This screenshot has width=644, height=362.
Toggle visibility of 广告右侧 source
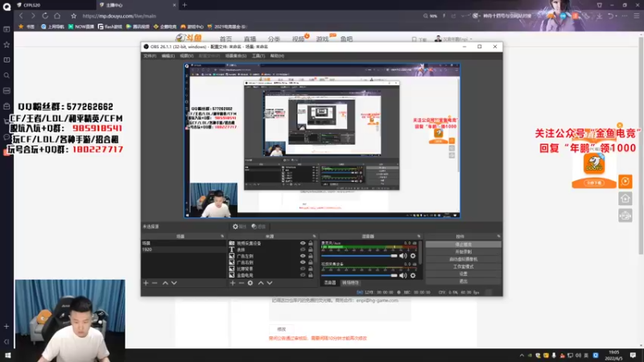click(x=303, y=262)
